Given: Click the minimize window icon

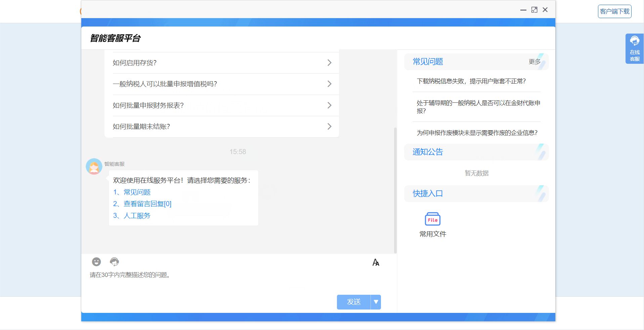Looking at the screenshot, I should [523, 10].
